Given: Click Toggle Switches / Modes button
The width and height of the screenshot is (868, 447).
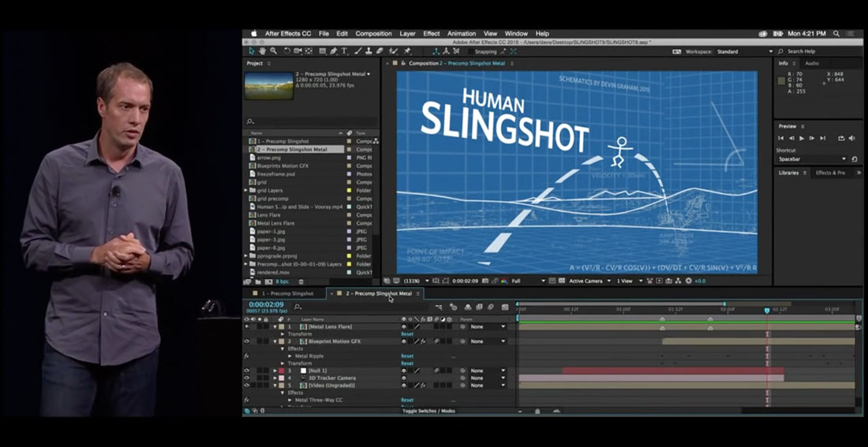Looking at the screenshot, I should (428, 411).
